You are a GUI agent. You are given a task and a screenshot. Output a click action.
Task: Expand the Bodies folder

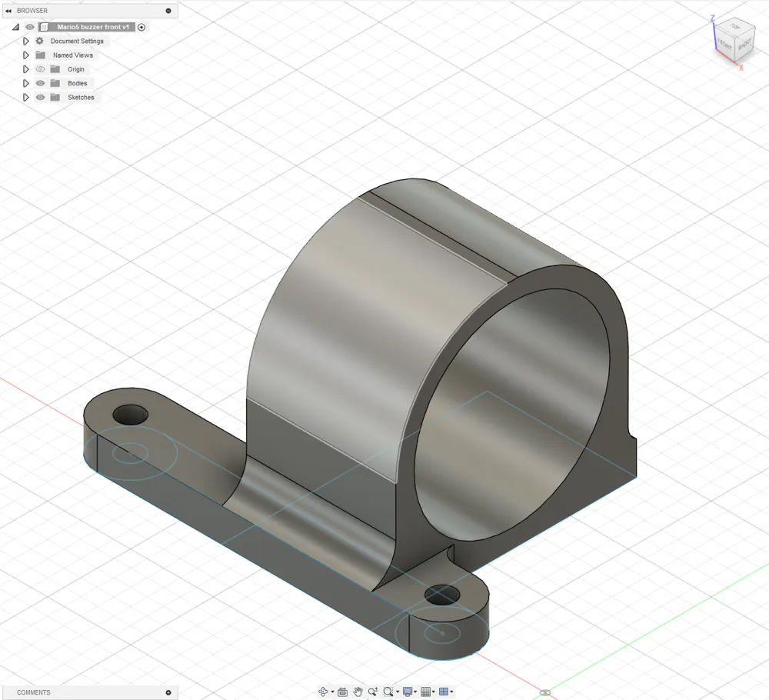26,83
